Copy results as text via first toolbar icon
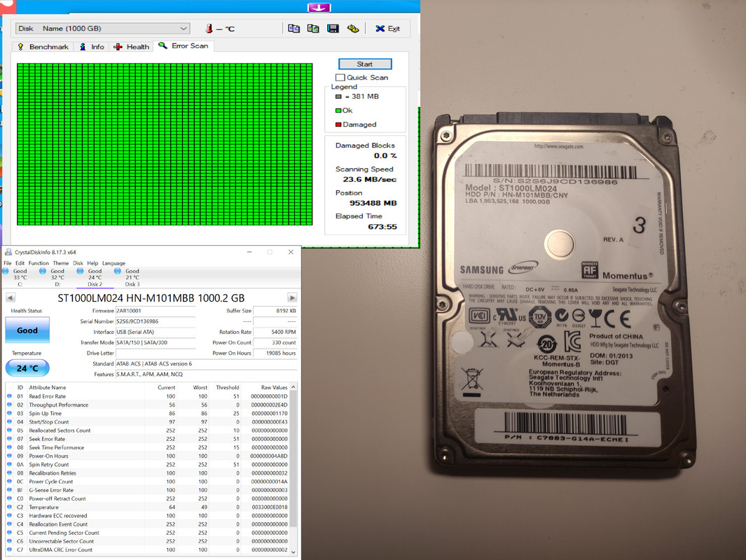746x560 pixels. point(294,29)
